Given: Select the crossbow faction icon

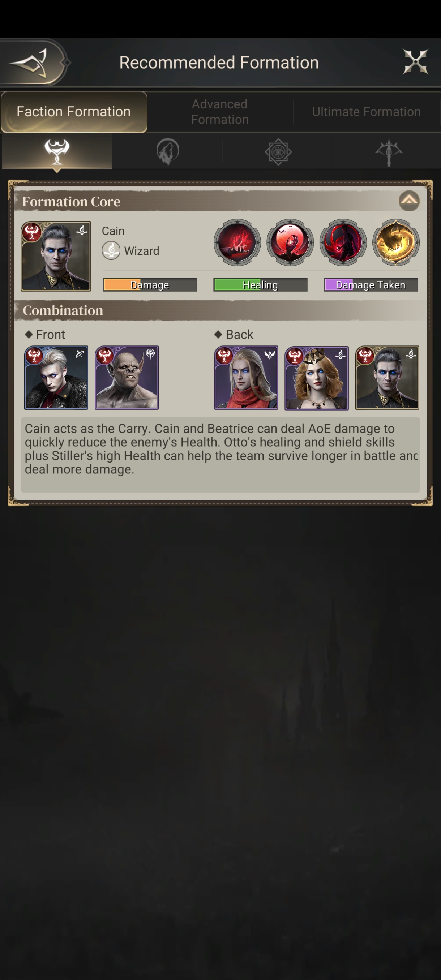Looking at the screenshot, I should click(389, 152).
